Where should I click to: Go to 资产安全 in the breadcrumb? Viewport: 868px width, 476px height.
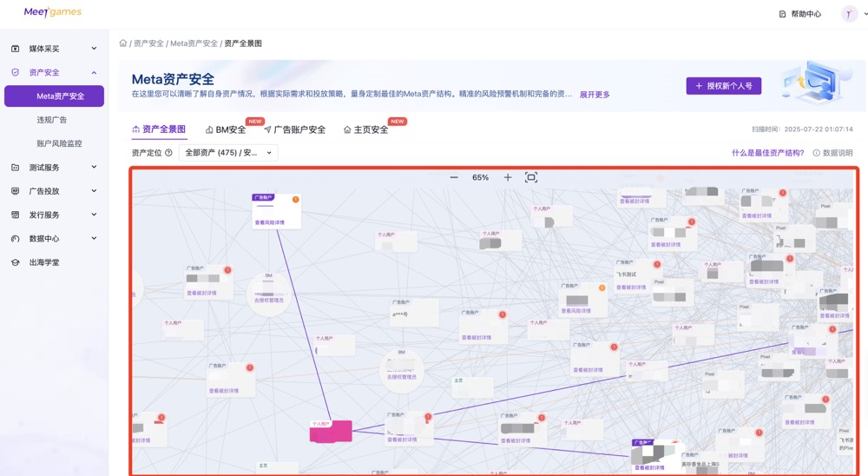pyautogui.click(x=148, y=43)
